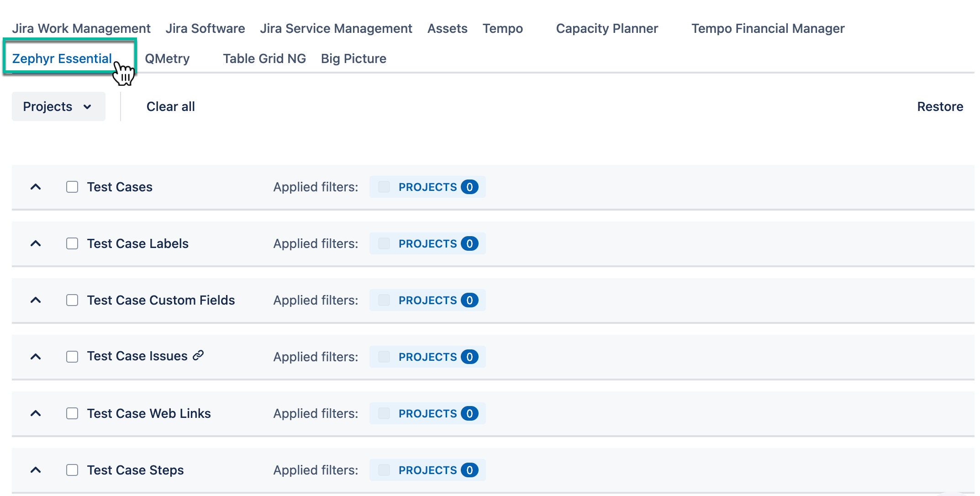Check the Test Cases checkbox
Screen dimensions: 980x496
(72, 187)
